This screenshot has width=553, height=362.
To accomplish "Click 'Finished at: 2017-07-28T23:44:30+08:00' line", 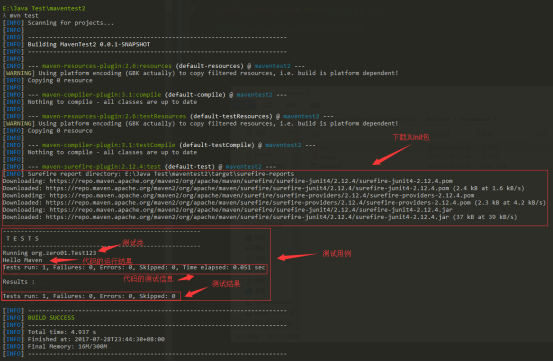I will click(x=96, y=339).
